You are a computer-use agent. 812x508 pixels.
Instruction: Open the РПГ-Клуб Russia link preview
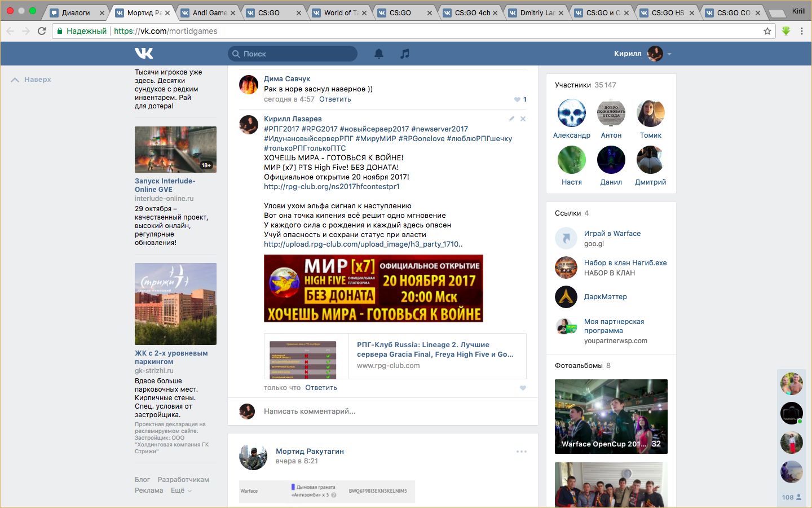coord(395,356)
